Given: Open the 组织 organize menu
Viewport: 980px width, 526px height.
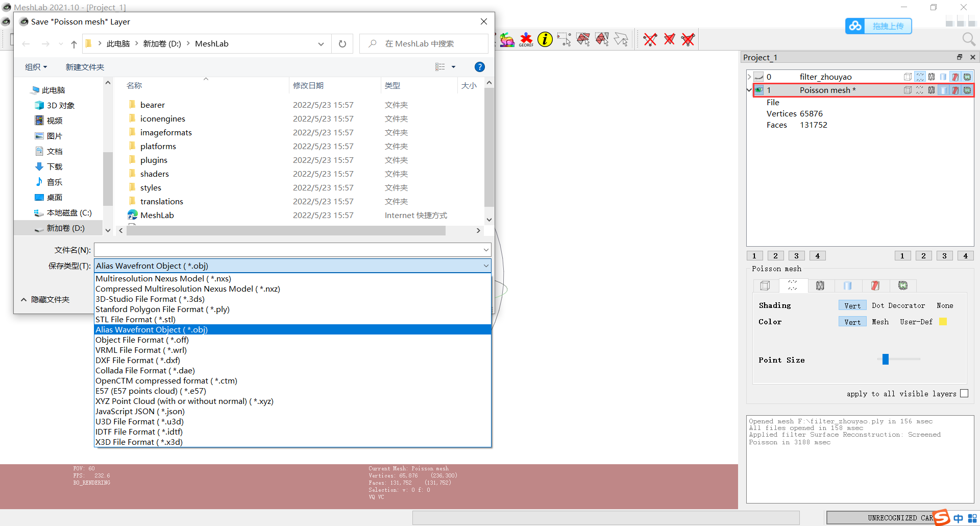Looking at the screenshot, I should coord(36,67).
